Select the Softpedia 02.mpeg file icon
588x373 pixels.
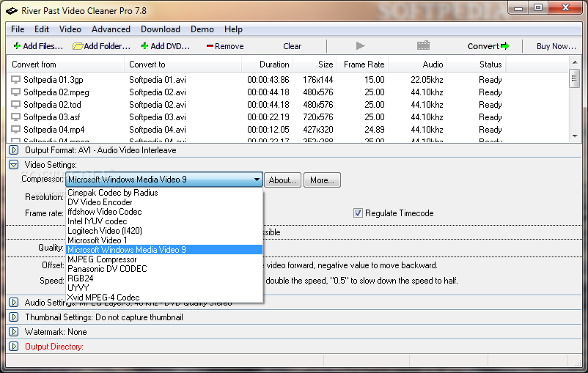tap(15, 92)
